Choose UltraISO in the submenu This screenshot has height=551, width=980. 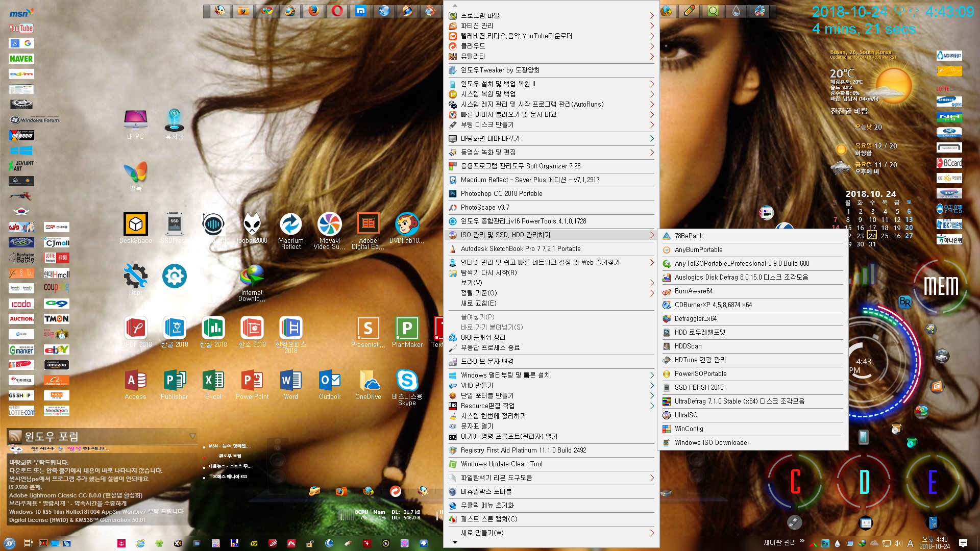[752, 415]
